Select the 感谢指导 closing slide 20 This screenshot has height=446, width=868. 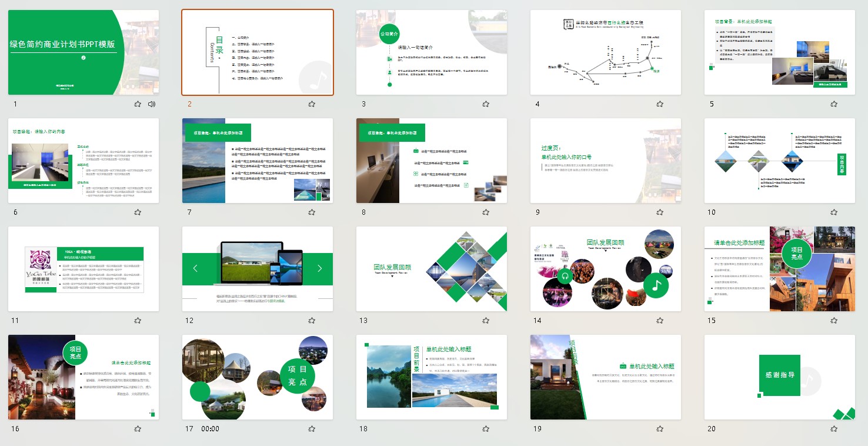pyautogui.click(x=780, y=377)
